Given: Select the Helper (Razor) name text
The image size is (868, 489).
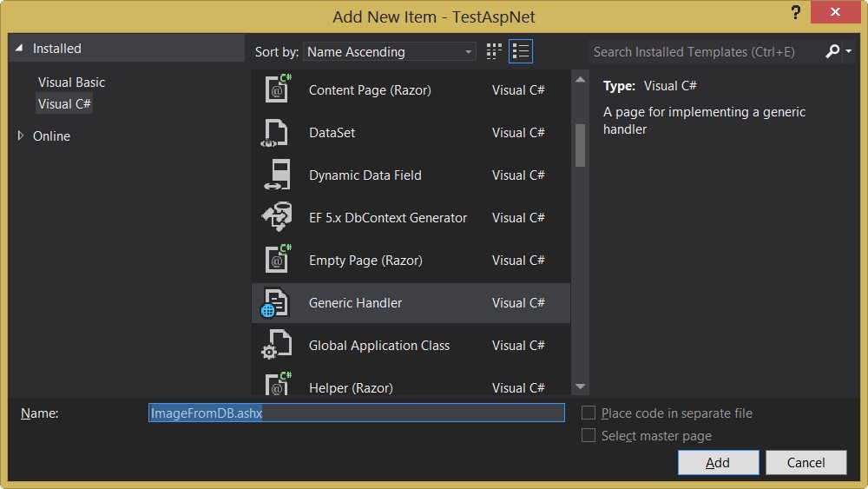Looking at the screenshot, I should pos(351,387).
